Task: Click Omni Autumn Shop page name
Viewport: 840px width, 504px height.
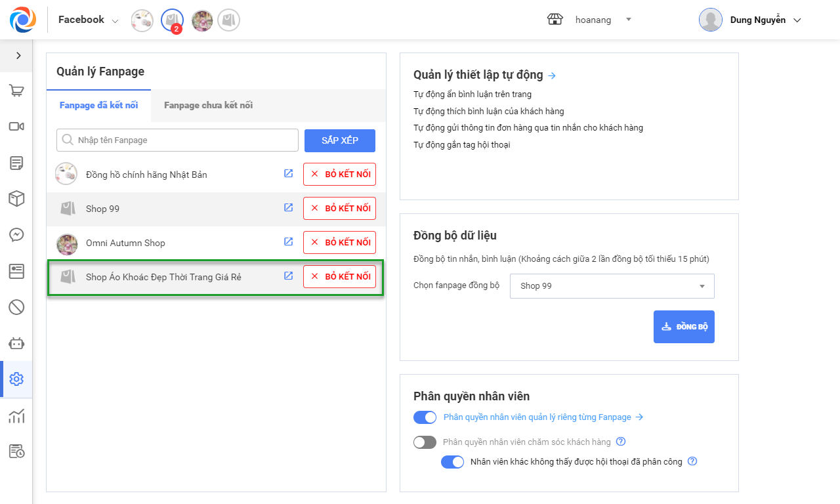Action: [x=125, y=243]
